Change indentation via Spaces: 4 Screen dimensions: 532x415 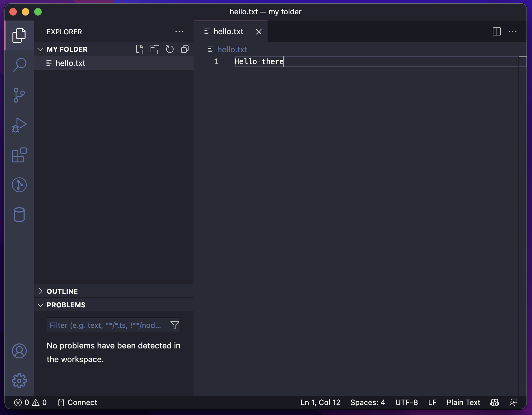368,403
